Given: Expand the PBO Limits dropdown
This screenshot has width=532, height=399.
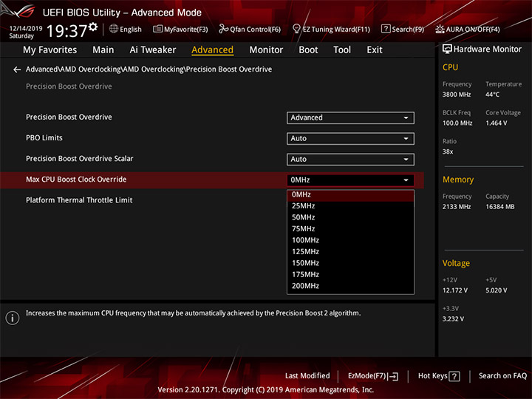Looking at the screenshot, I should [350, 138].
